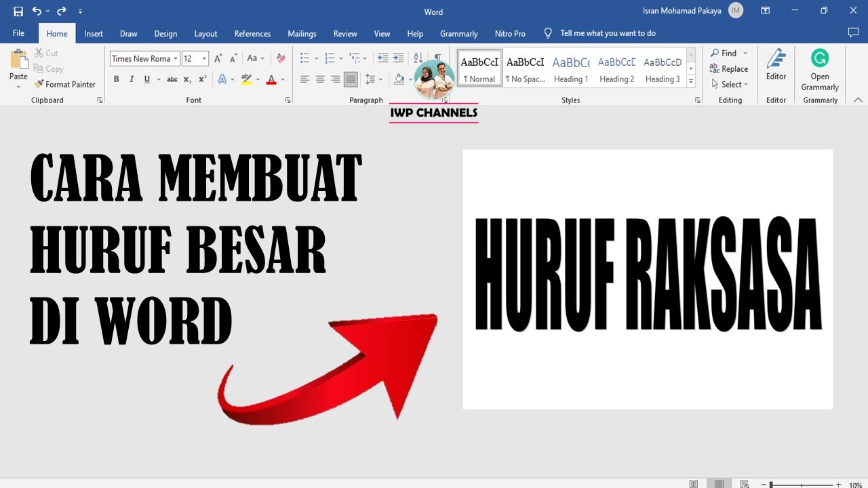
Task: Select the No Spacing style
Action: click(x=526, y=68)
